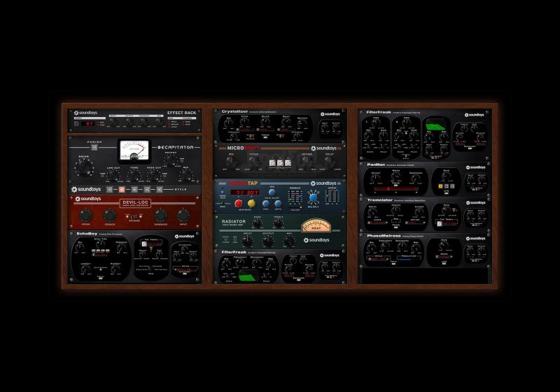The image size is (560, 392).
Task: Open the EchoBoy Style selector
Action: pyautogui.click(x=185, y=269)
